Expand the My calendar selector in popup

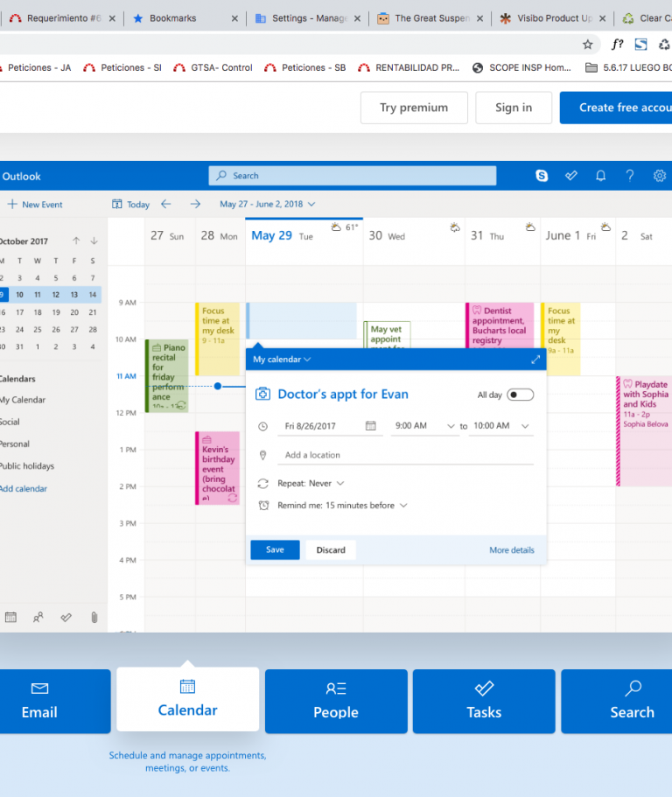coord(282,360)
